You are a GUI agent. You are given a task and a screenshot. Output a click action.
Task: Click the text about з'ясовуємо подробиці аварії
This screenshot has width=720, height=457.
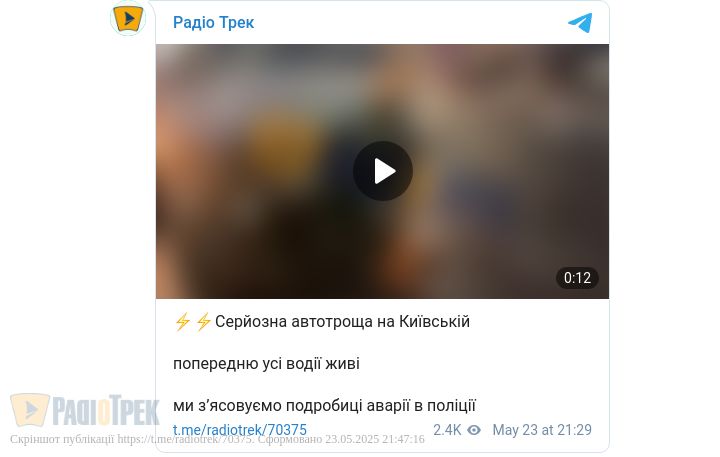(324, 406)
